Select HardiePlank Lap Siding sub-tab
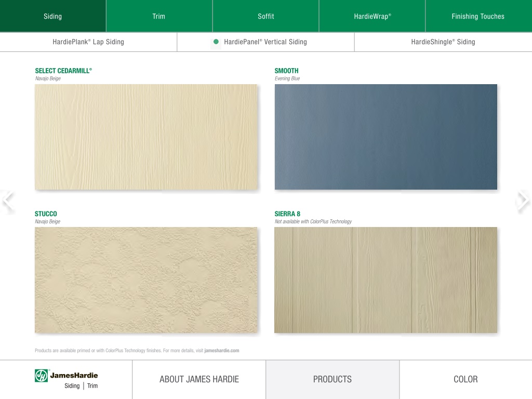532x399 pixels. click(x=88, y=42)
